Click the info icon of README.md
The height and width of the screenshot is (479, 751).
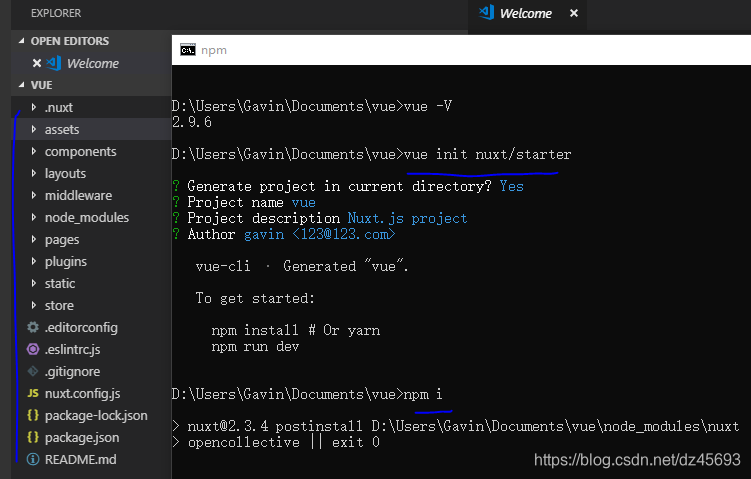pyautogui.click(x=33, y=459)
